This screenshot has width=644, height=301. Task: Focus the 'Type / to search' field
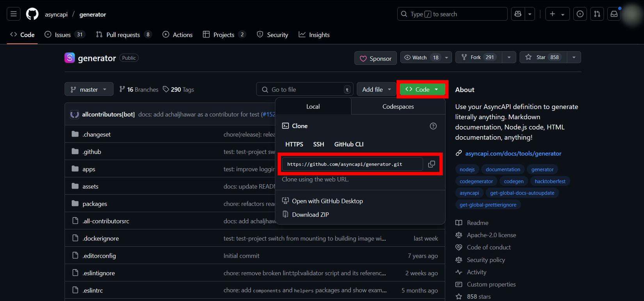coord(452,14)
